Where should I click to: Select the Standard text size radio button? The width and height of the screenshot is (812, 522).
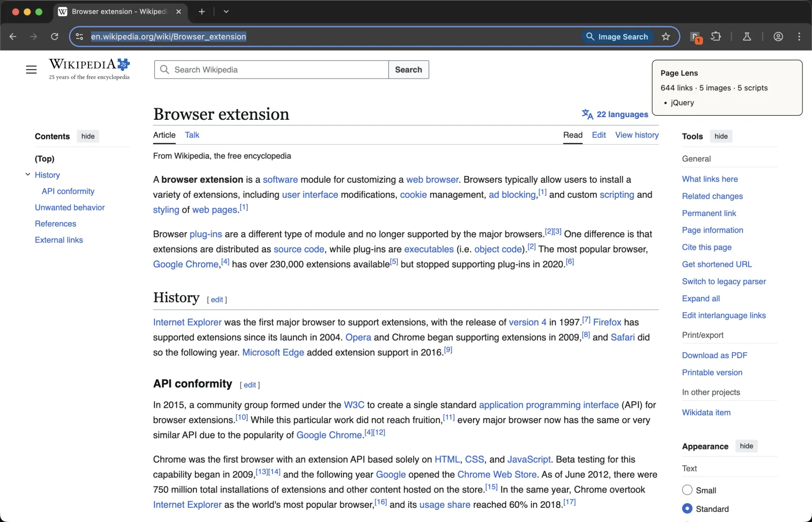point(687,508)
